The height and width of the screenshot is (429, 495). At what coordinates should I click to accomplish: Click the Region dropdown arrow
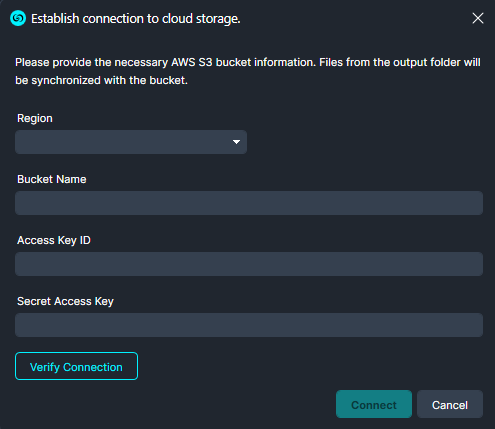pos(236,142)
